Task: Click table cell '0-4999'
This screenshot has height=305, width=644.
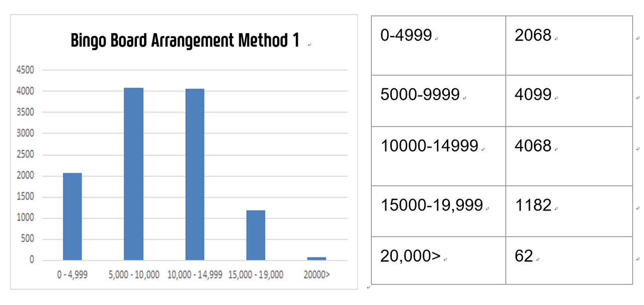Action: 438,46
